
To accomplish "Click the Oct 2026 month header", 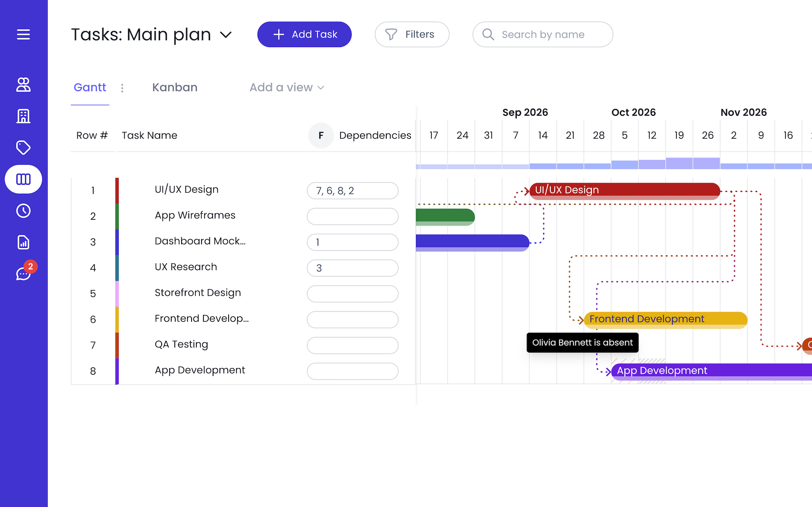I will 633,113.
